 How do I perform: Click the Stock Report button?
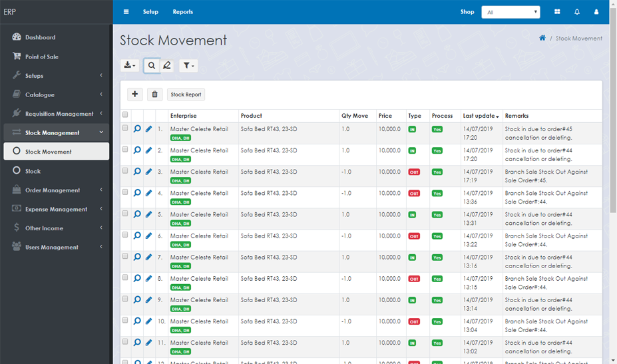tap(186, 94)
